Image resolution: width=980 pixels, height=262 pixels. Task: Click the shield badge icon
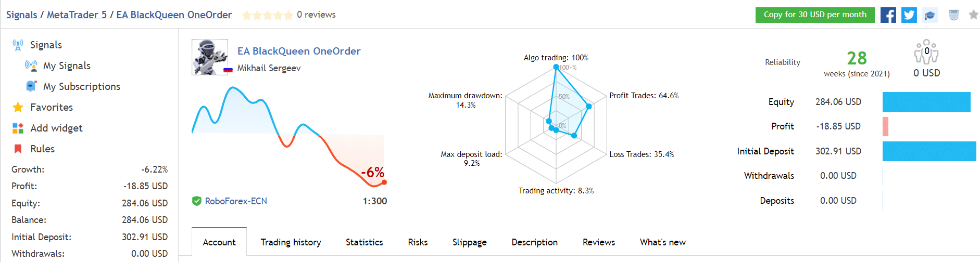pos(953,15)
